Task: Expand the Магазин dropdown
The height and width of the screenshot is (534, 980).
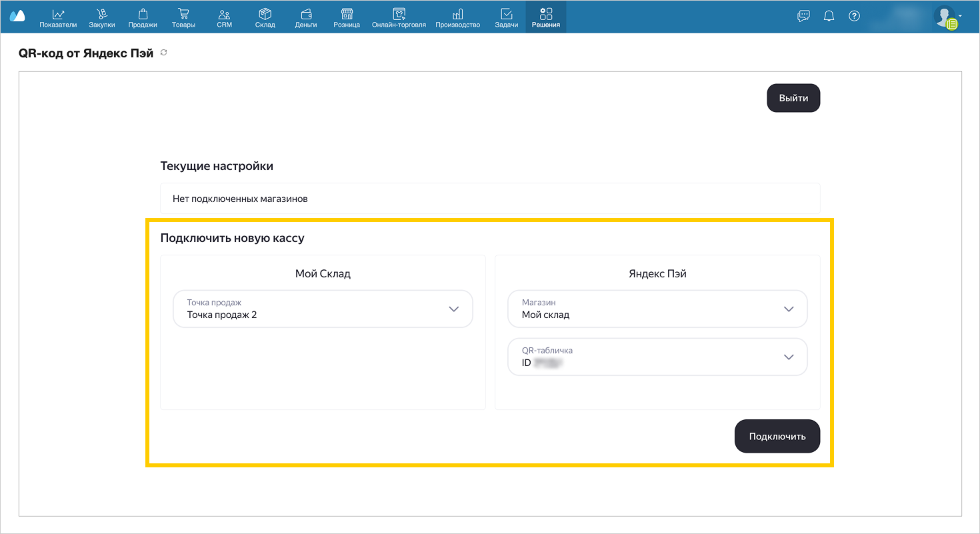Action: (657, 309)
